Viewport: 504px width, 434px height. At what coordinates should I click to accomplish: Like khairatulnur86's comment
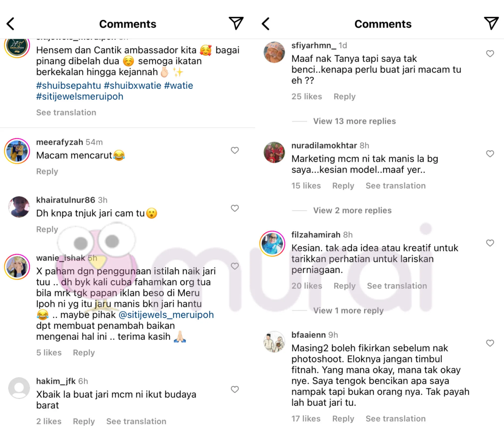(235, 208)
